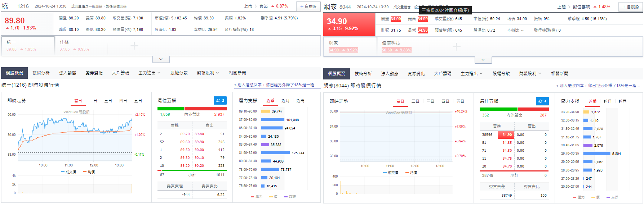Image resolution: width=644 pixels, height=206 pixels.
Task: Add a compare stock beside 偉康科技 card
Action: (456, 46)
